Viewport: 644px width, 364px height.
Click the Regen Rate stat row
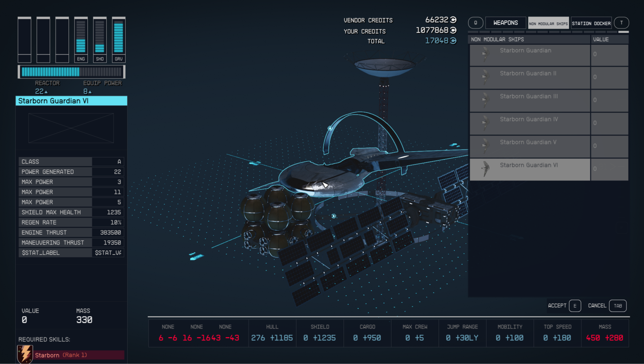(71, 222)
